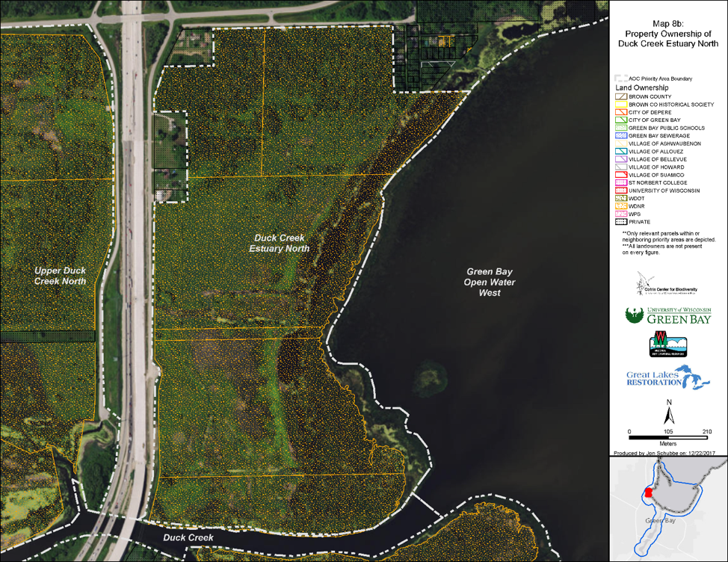Click the UNIVERSITY OF WISCONSIN legend label
728x562 pixels.
[x=664, y=191]
